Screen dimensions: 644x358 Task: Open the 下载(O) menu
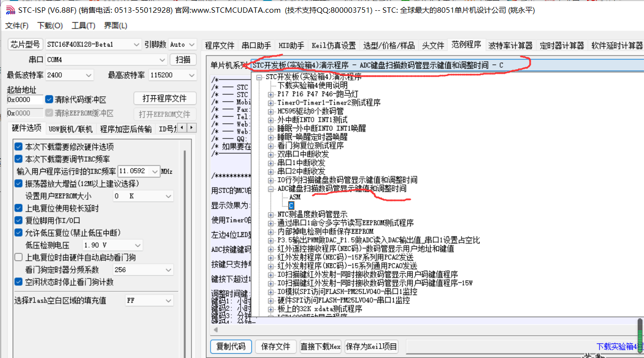click(50, 26)
